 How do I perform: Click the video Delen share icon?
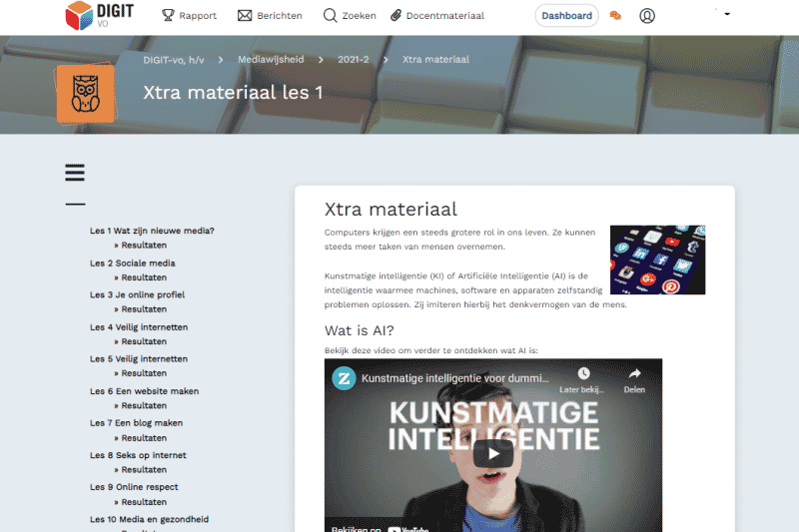pos(634,379)
